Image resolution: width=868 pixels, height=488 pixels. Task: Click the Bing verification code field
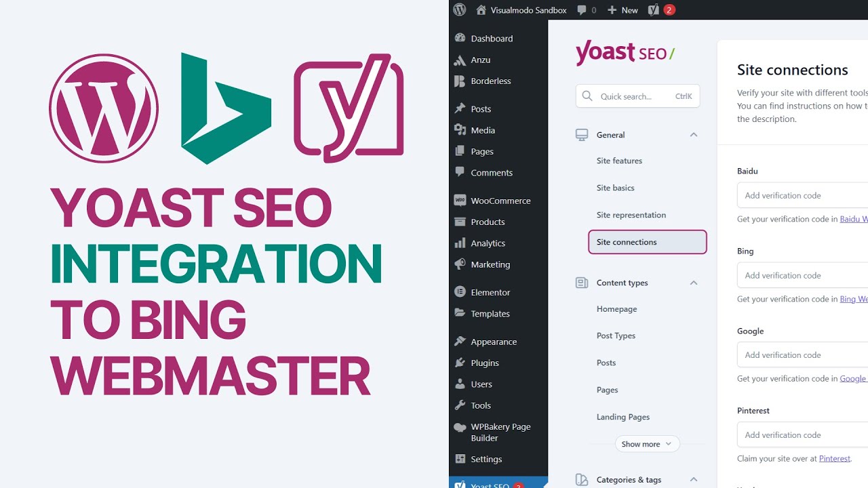(802, 275)
